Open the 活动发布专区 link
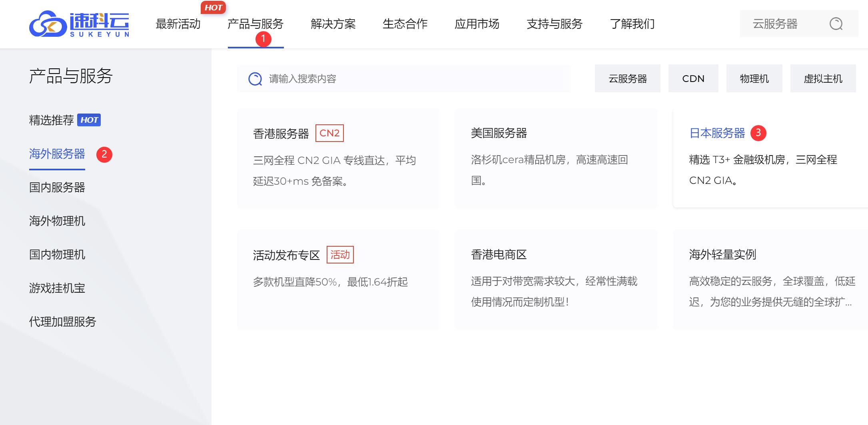 pyautogui.click(x=287, y=255)
